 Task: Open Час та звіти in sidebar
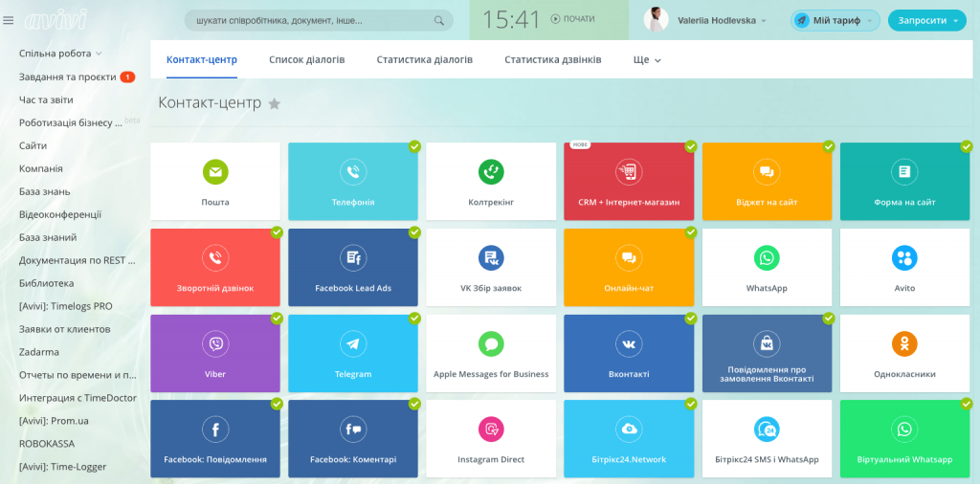(x=46, y=99)
